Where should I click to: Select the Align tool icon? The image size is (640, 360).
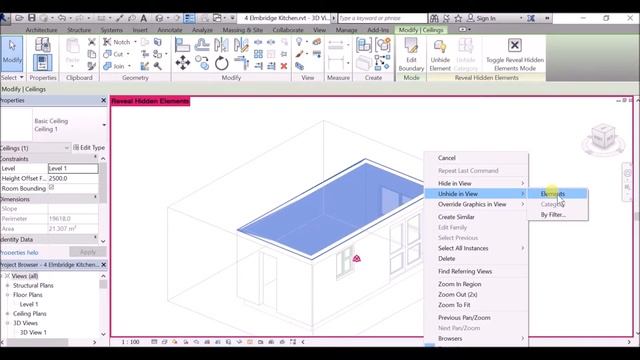tap(182, 44)
